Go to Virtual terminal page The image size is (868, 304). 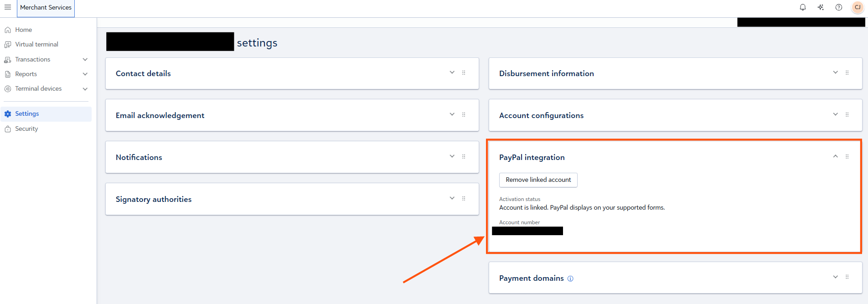point(36,45)
